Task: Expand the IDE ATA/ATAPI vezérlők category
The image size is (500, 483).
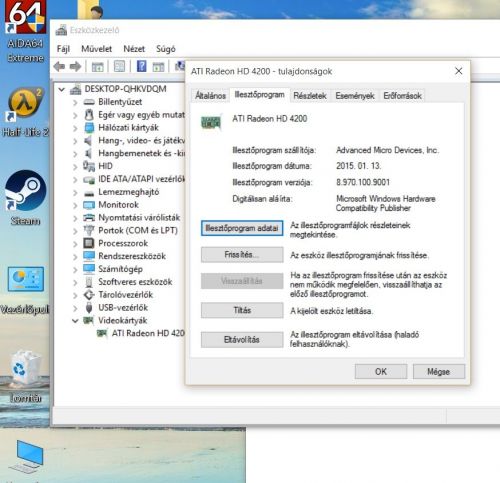Action: pos(75,180)
